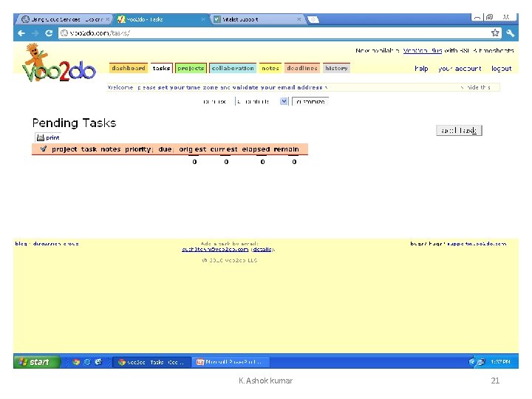Click the print icon under Pending Tasks
The height and width of the screenshot is (399, 532).
click(x=41, y=137)
